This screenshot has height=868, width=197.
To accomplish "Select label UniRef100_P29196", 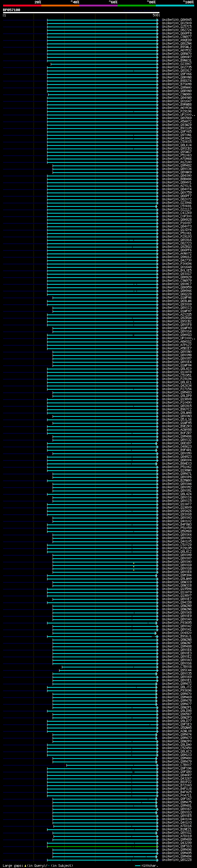I will (x=177, y=111).
